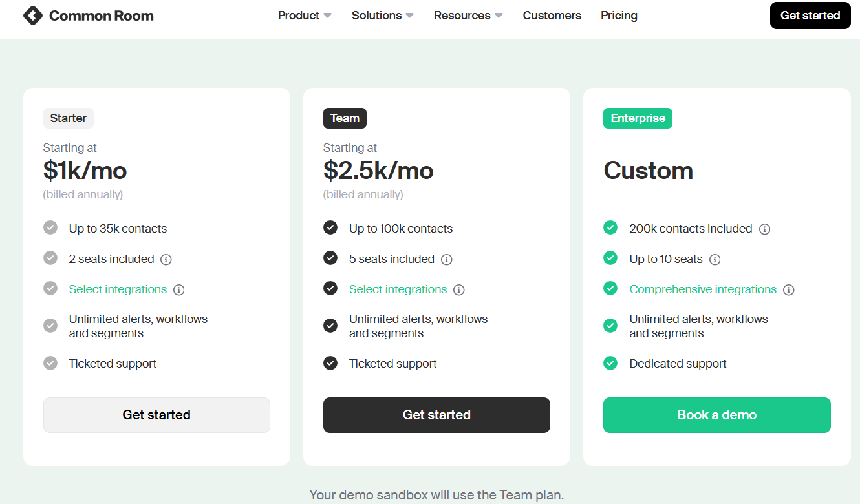Click info icon next to Up to 10 seats
The width and height of the screenshot is (860, 504).
[x=715, y=260]
